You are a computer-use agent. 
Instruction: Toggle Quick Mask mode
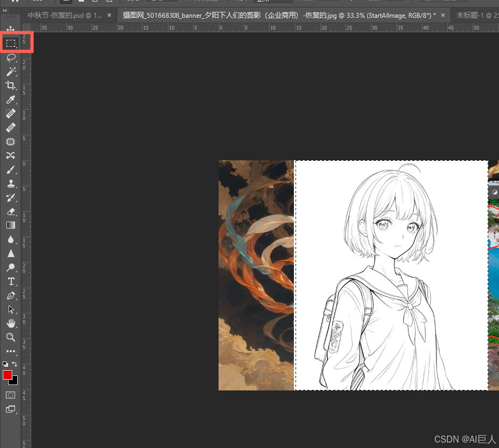(x=11, y=395)
